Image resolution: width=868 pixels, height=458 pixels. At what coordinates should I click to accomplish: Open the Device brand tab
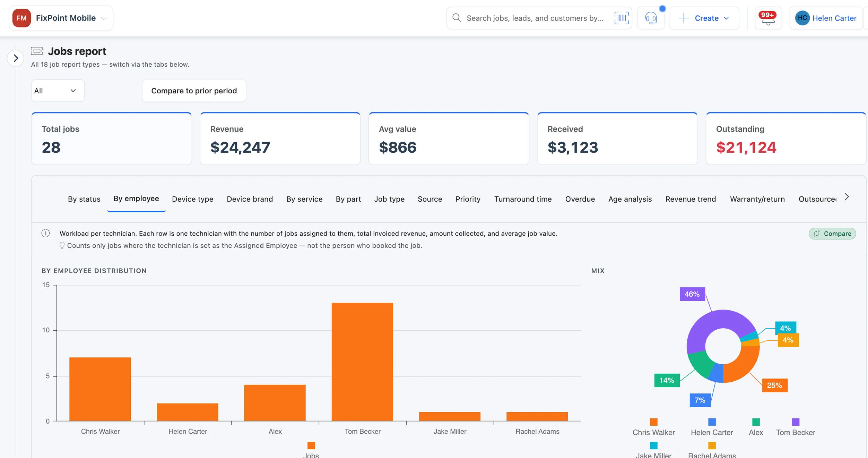(250, 199)
